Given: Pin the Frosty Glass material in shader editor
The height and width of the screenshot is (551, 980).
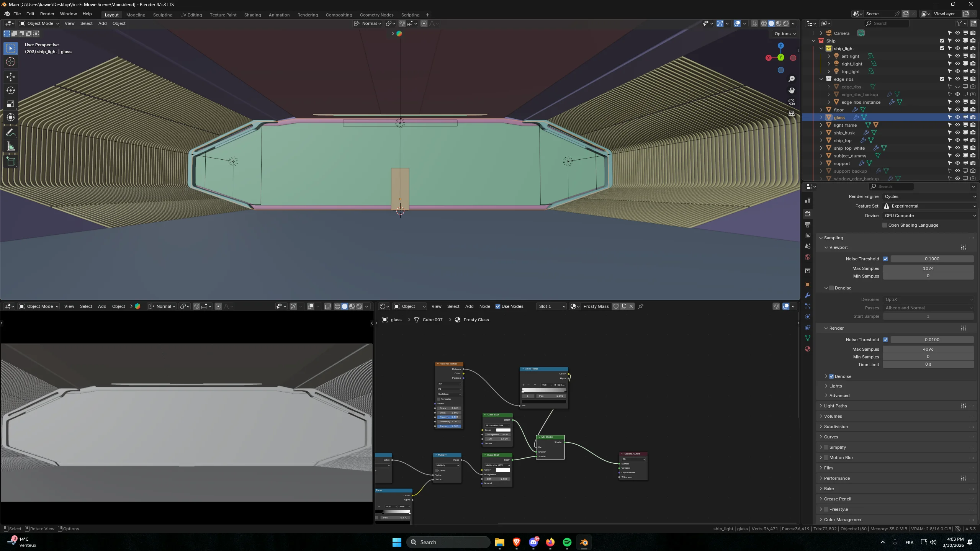Looking at the screenshot, I should (640, 306).
